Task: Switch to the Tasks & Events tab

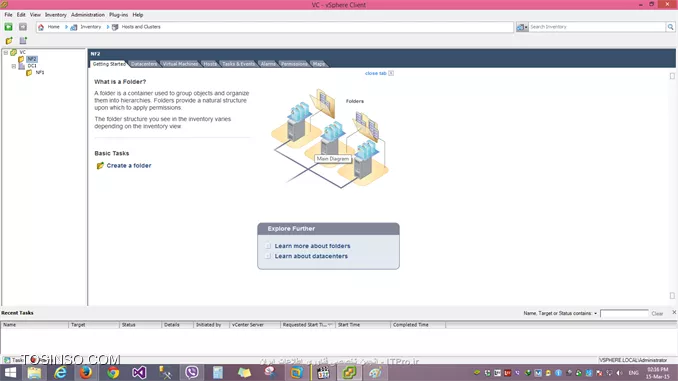Action: coord(238,64)
